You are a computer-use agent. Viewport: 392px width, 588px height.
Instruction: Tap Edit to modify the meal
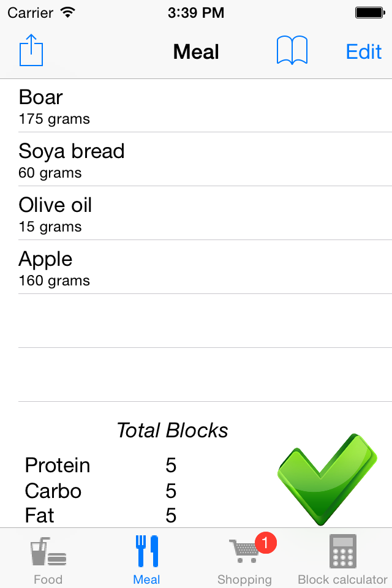pyautogui.click(x=363, y=52)
